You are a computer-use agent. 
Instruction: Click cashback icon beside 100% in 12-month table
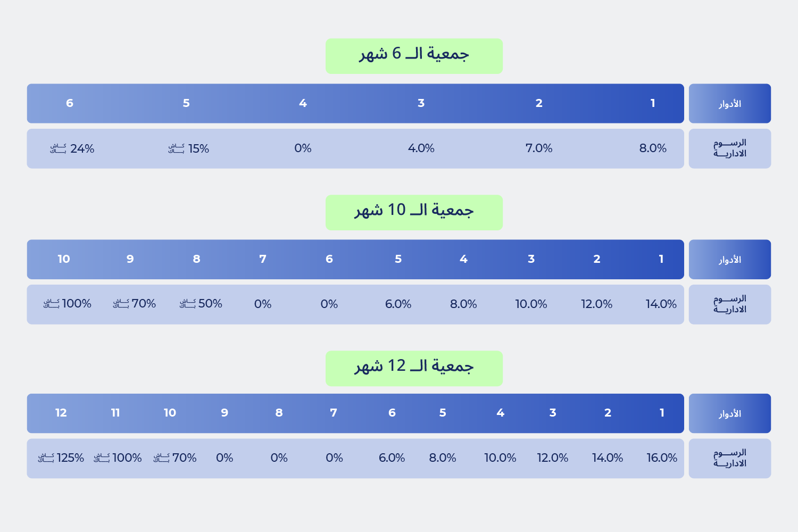pos(102,458)
